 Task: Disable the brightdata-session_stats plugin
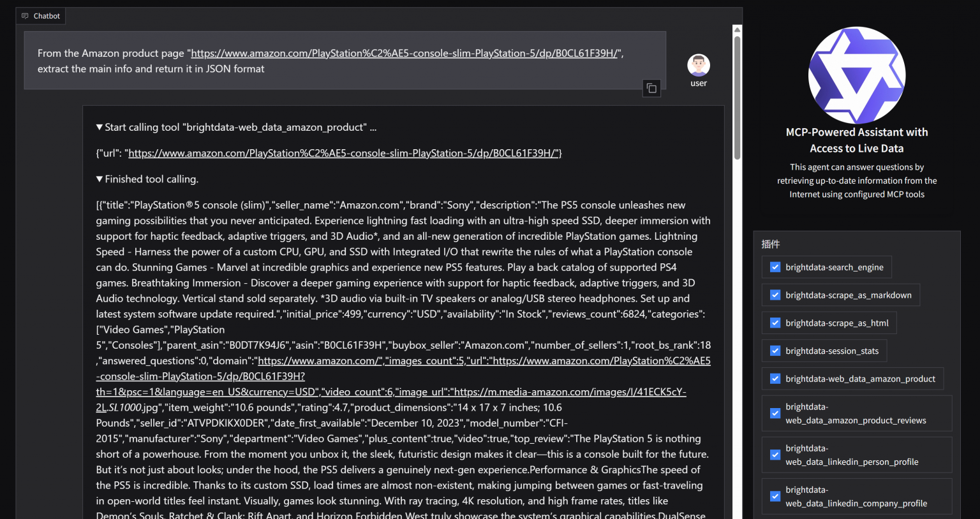pyautogui.click(x=775, y=350)
